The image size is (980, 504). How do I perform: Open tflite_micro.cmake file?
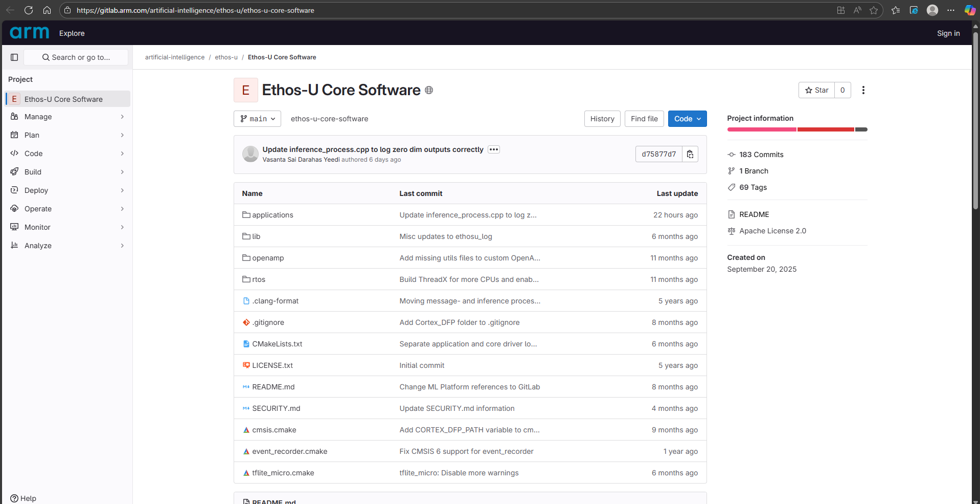click(x=283, y=473)
